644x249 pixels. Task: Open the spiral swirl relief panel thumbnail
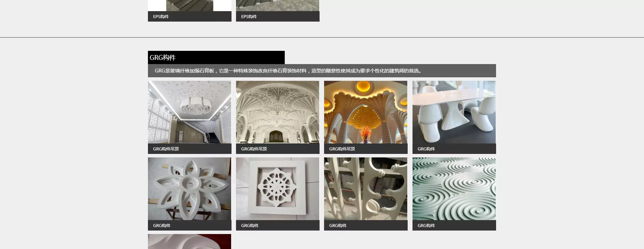(x=454, y=189)
